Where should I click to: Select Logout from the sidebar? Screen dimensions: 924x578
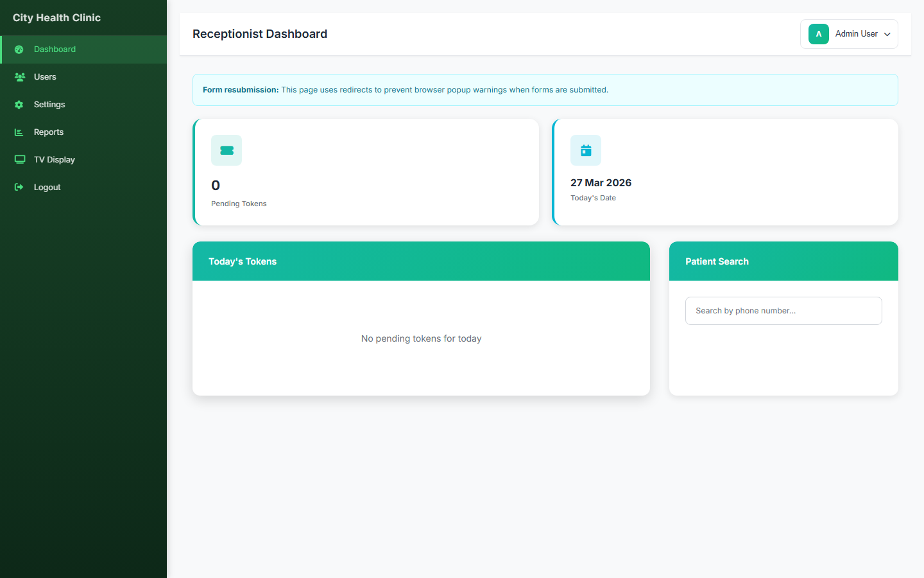point(83,188)
